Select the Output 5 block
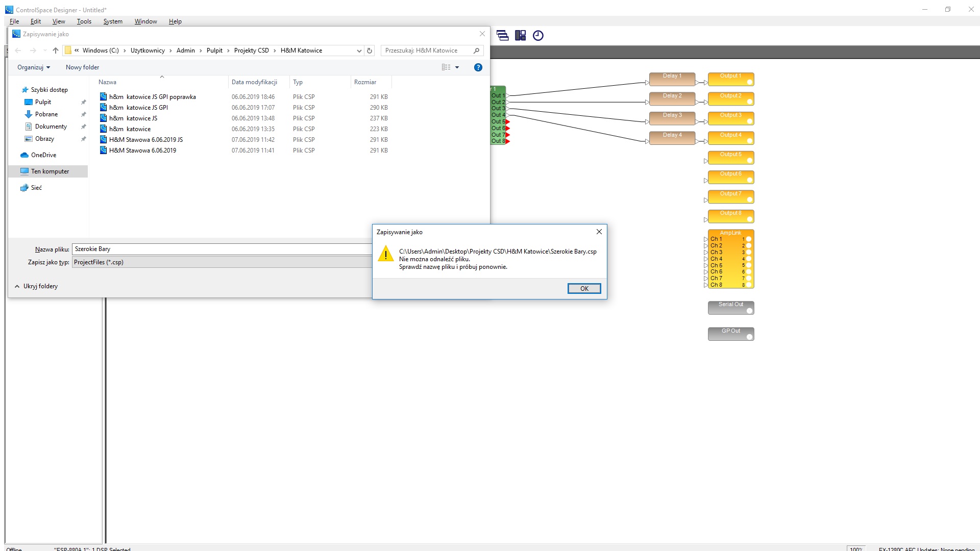The width and height of the screenshot is (980, 551). point(731,158)
